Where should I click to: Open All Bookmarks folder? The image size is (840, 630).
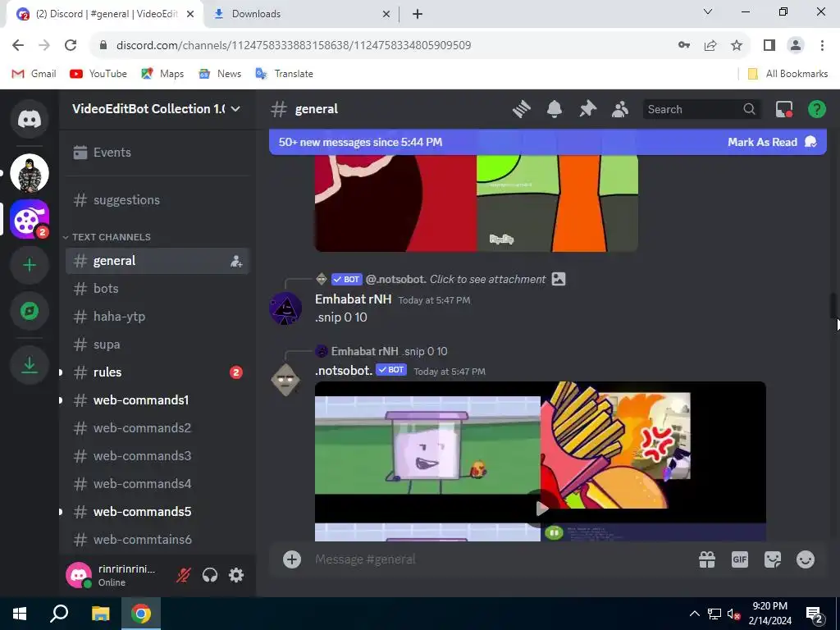pos(787,74)
